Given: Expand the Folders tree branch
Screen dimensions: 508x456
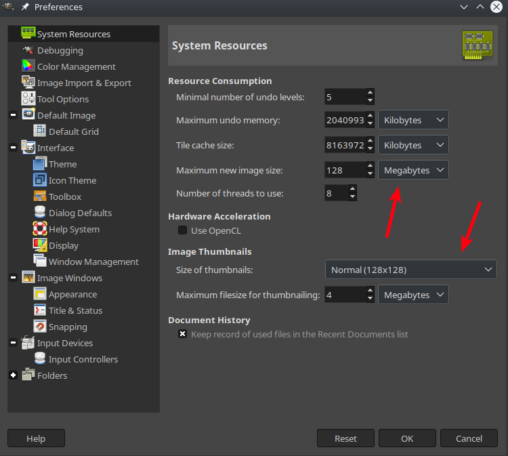Looking at the screenshot, I should (x=13, y=375).
